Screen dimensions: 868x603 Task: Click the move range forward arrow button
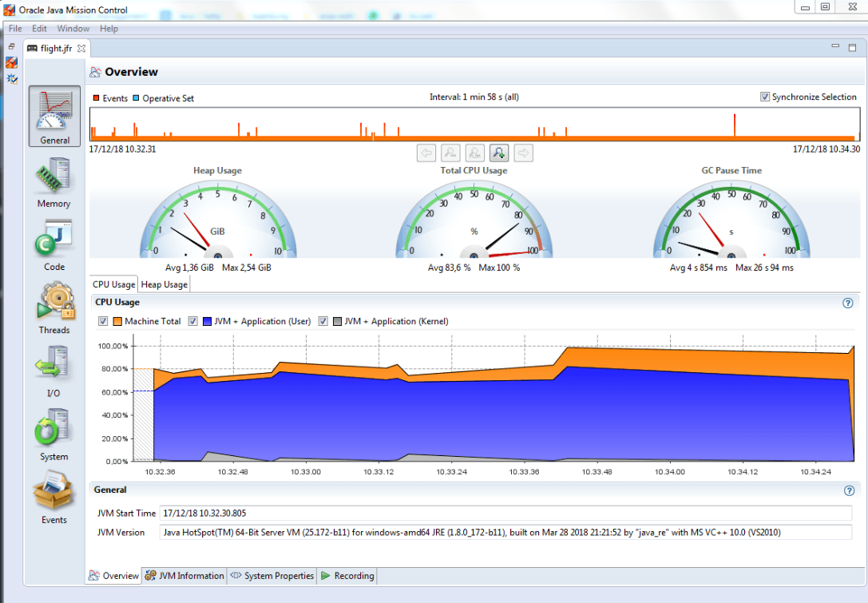pos(524,153)
